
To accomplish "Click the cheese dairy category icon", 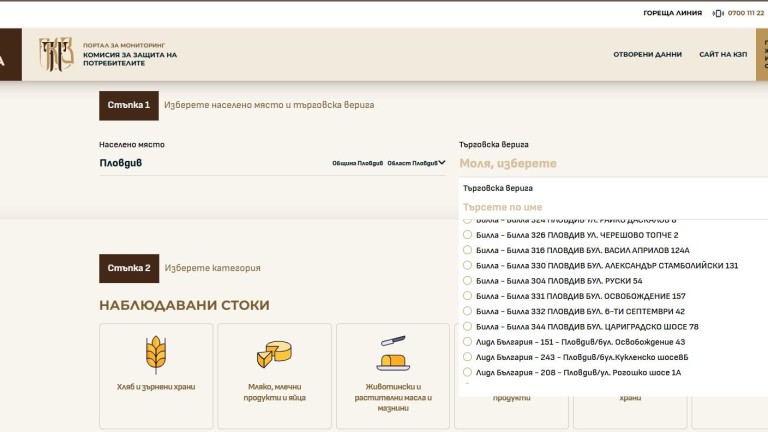I will coord(274,354).
